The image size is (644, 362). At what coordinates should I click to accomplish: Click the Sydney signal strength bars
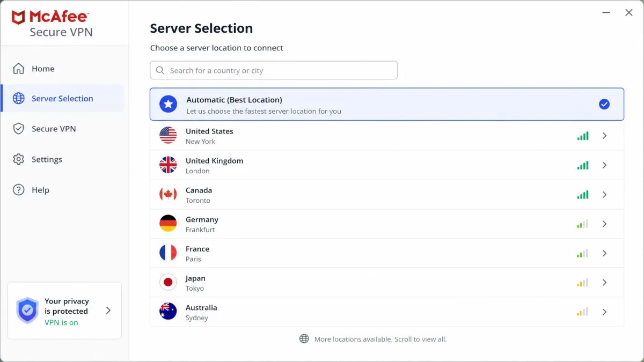click(x=583, y=312)
